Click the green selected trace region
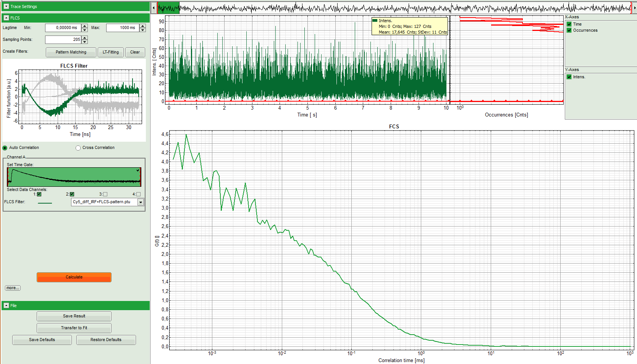 click(168, 8)
